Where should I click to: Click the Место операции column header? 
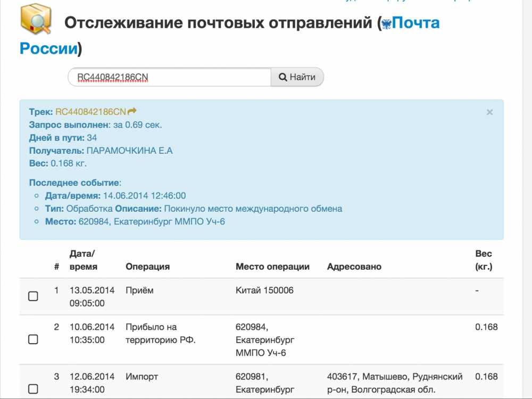tap(272, 267)
